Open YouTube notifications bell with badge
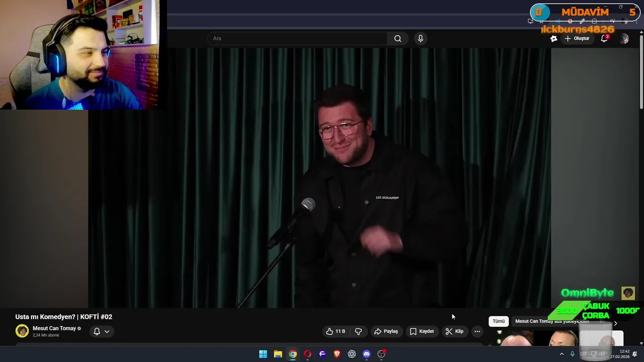 [605, 38]
